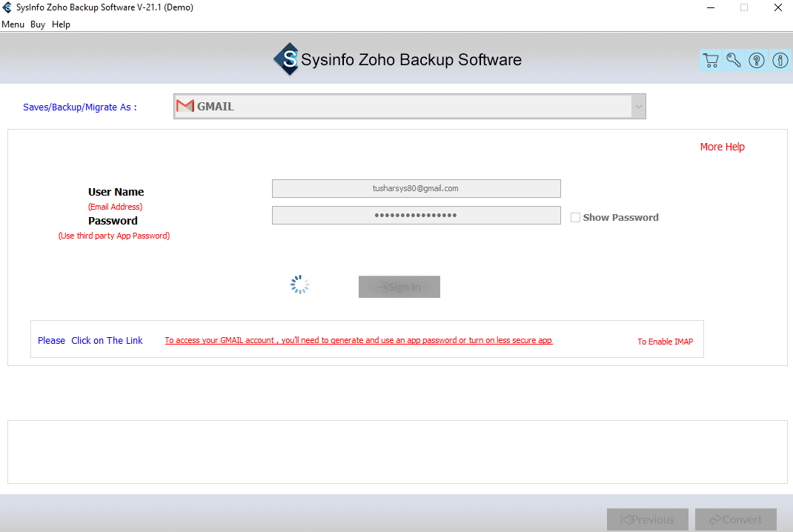
Task: Open the GMAIL format combo box
Action: point(410,106)
